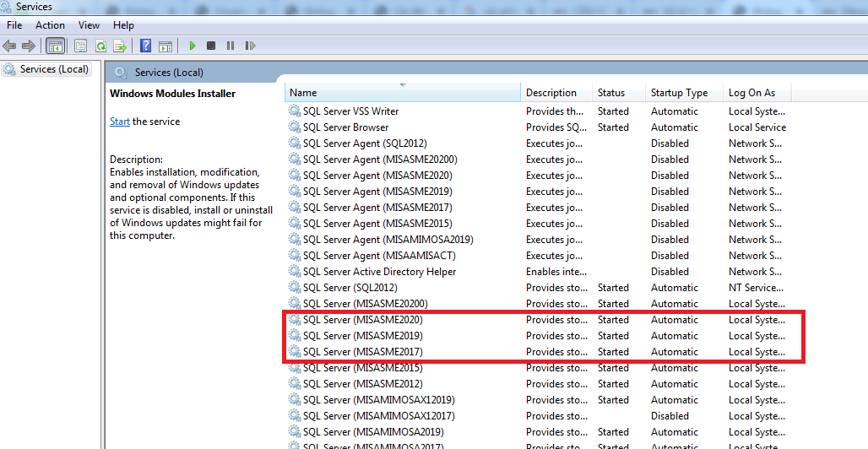Open Properties toolbar icon
The height and width of the screenshot is (449, 868).
pos(81,46)
